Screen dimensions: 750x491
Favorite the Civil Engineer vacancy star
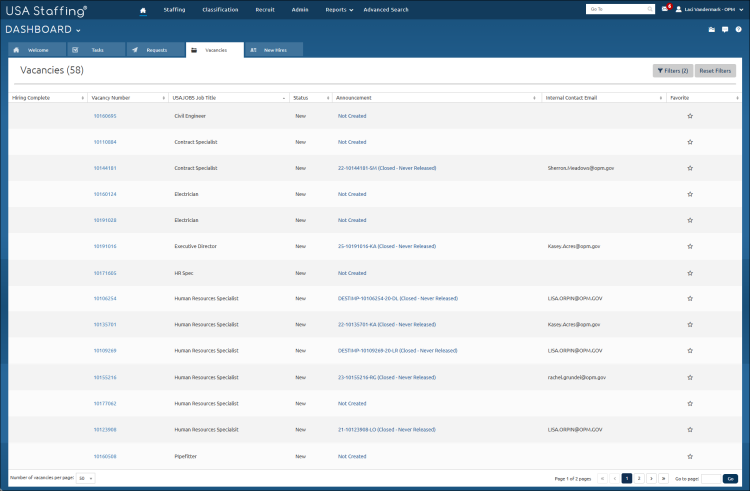click(x=690, y=116)
